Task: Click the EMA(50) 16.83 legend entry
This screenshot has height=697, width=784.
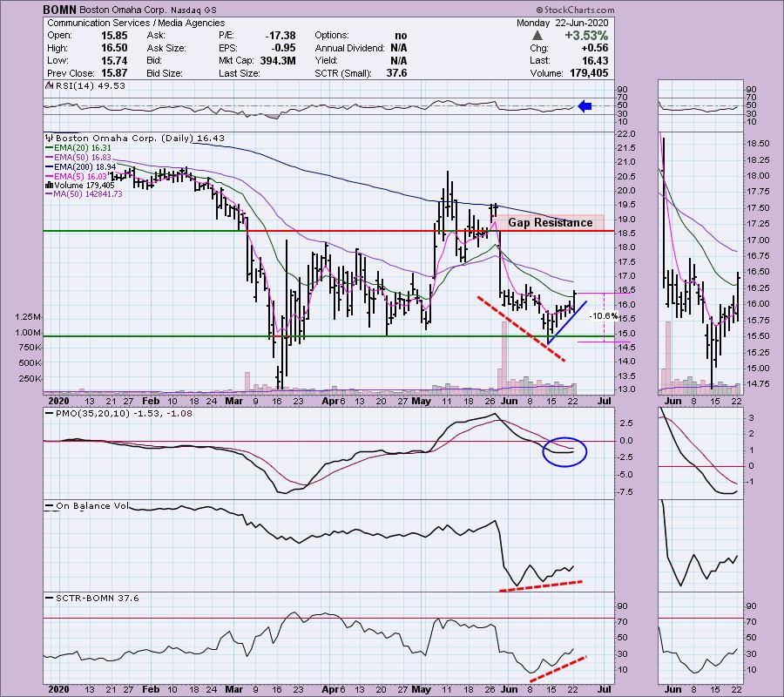Action: click(78, 158)
